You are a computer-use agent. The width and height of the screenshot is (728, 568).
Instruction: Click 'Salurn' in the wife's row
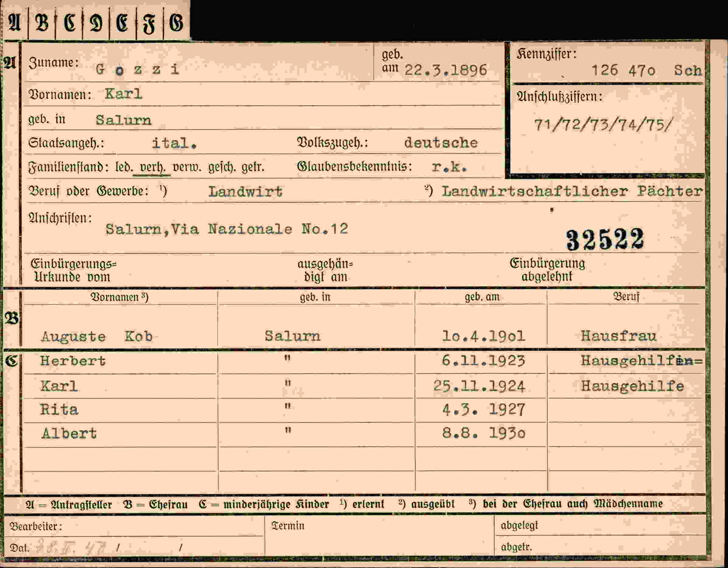pyautogui.click(x=293, y=336)
